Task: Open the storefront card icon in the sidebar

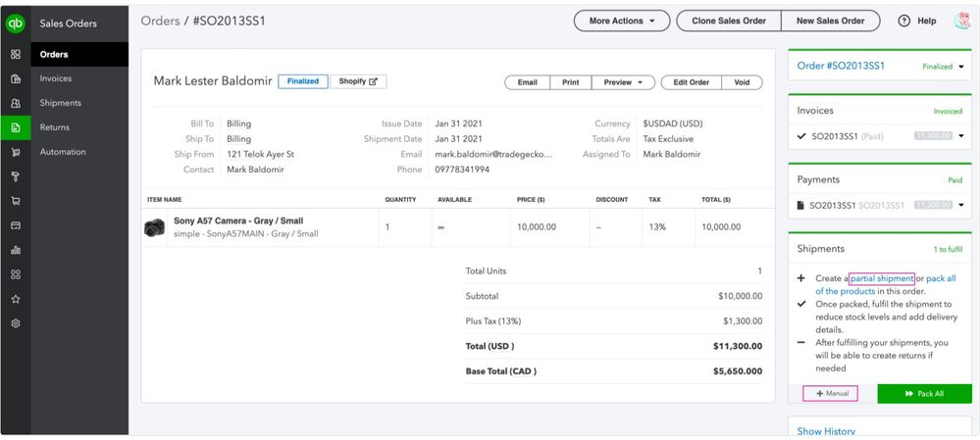Action: (16, 225)
